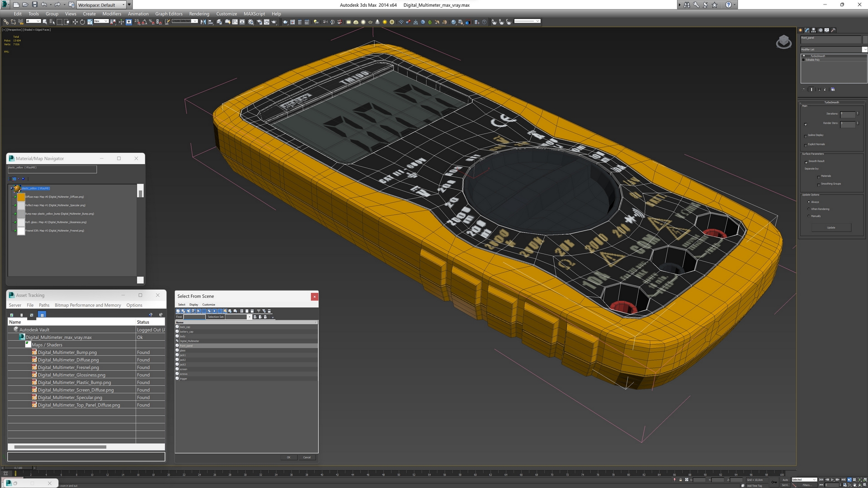Viewport: 868px width, 488px height.
Task: Open the Create Selection Set dropdown
Action: (184, 21)
